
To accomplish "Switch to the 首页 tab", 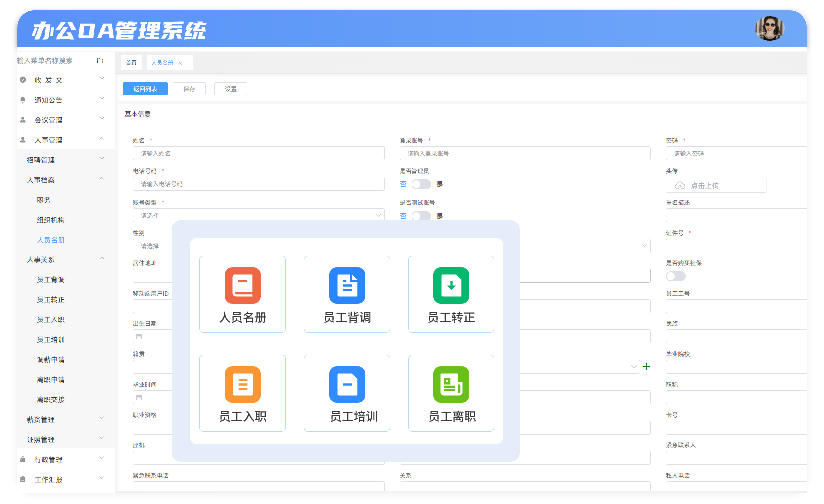I will pyautogui.click(x=131, y=63).
